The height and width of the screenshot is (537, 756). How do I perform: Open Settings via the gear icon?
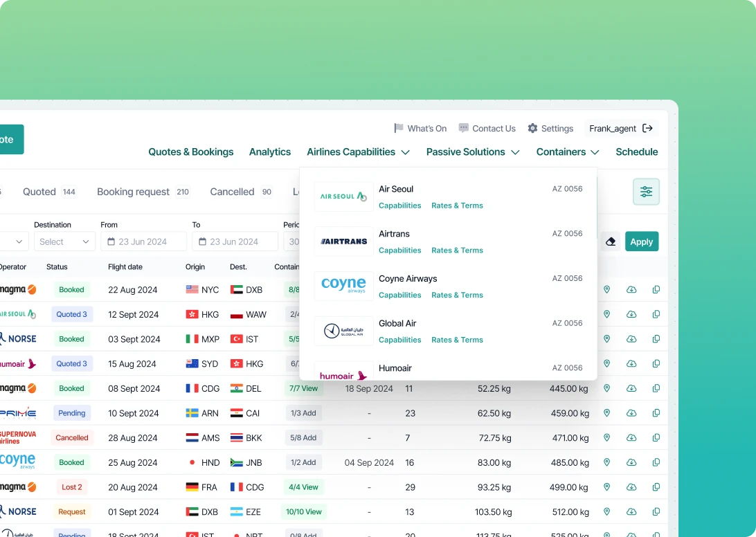[x=532, y=128]
